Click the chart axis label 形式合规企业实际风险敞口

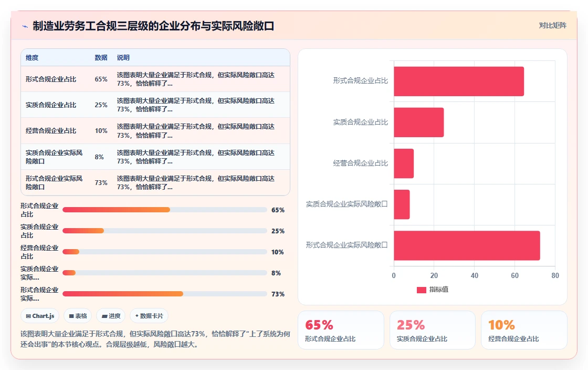[346, 245]
